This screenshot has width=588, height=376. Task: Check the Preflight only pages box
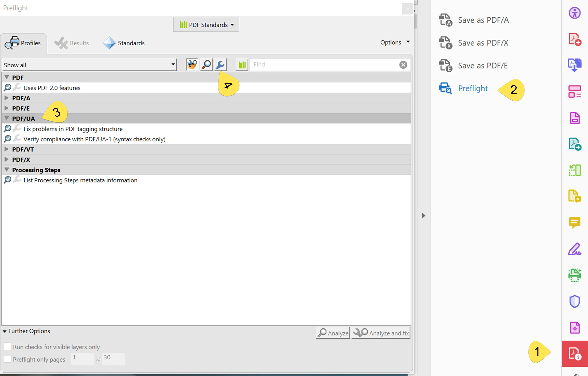[x=8, y=359]
